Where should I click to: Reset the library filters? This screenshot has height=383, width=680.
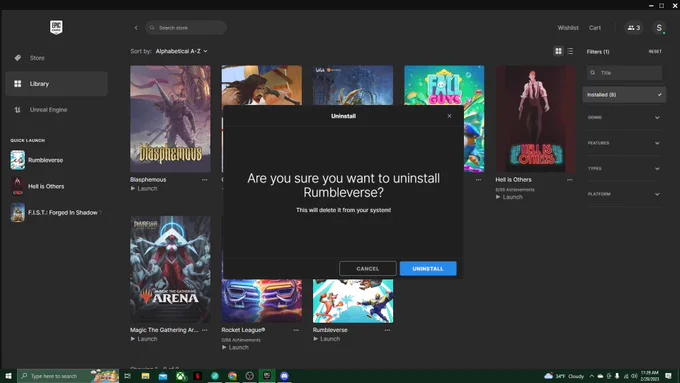pyautogui.click(x=655, y=52)
